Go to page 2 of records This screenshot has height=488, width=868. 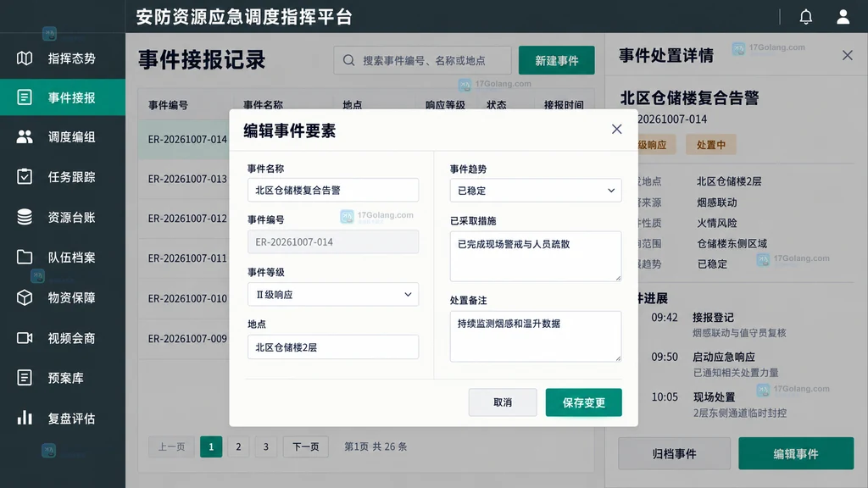[238, 446]
